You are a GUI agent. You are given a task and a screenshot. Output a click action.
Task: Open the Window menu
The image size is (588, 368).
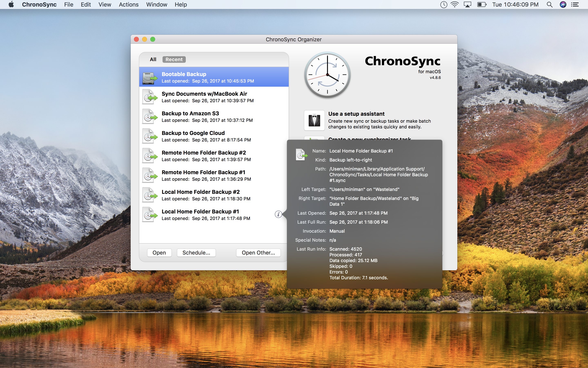point(157,4)
